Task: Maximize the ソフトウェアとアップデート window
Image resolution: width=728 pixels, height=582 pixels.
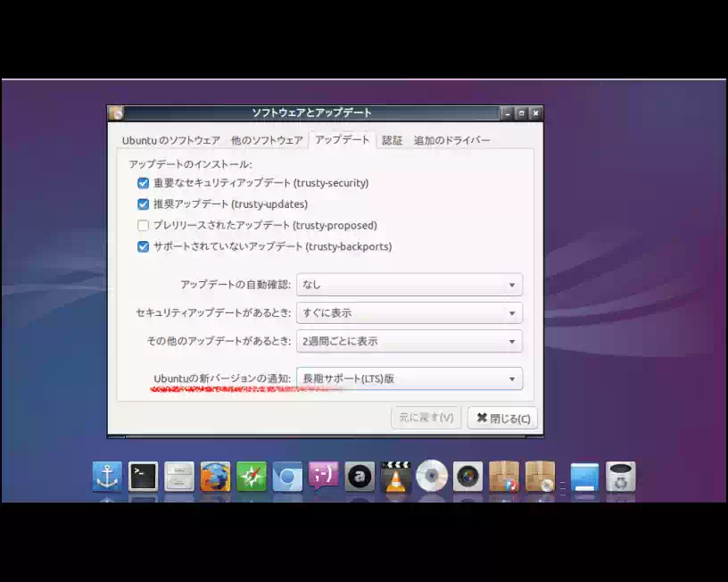Action: pos(521,113)
